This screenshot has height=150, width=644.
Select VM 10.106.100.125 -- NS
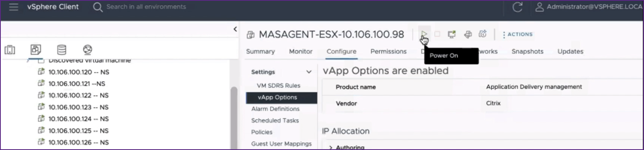point(78,131)
